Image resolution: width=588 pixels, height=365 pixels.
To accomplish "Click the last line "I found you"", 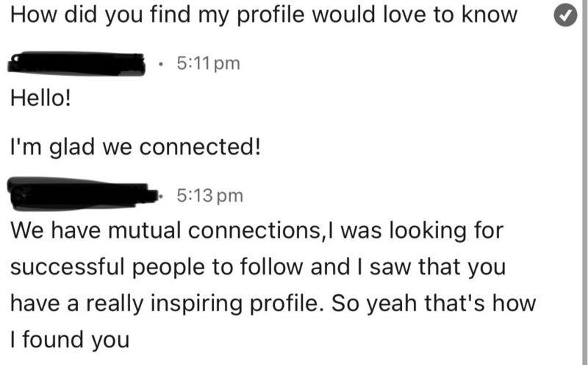I will click(x=70, y=339).
